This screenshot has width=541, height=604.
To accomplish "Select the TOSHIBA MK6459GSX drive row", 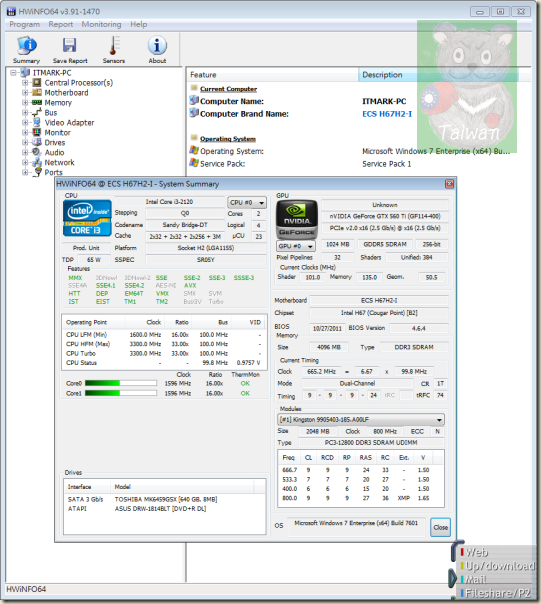I will click(165, 499).
